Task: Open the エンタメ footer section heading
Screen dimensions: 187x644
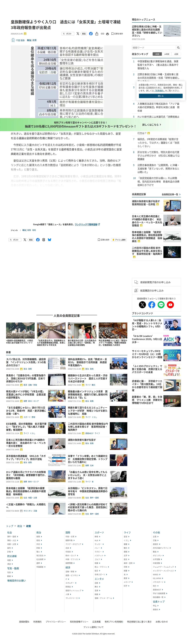Action: tap(99, 579)
